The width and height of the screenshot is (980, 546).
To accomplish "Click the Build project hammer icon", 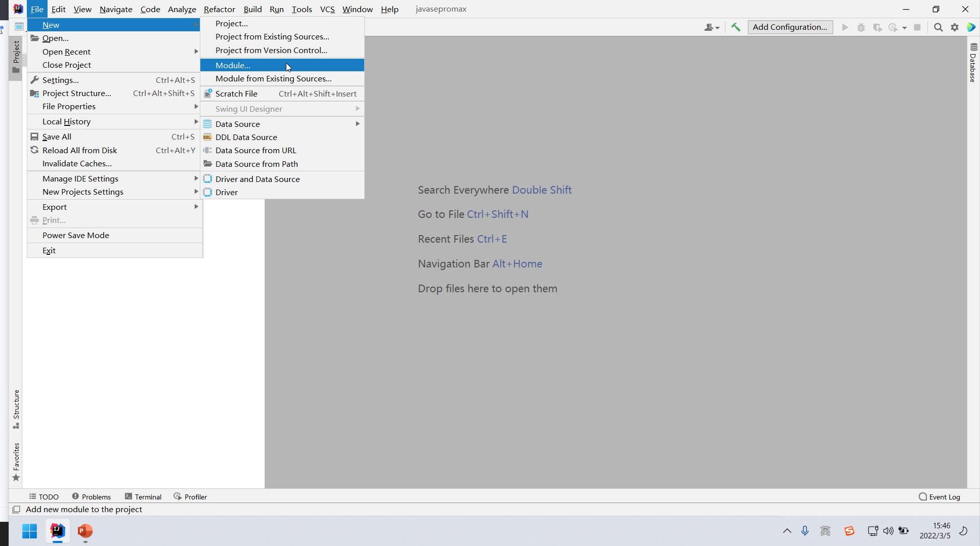I will point(736,27).
